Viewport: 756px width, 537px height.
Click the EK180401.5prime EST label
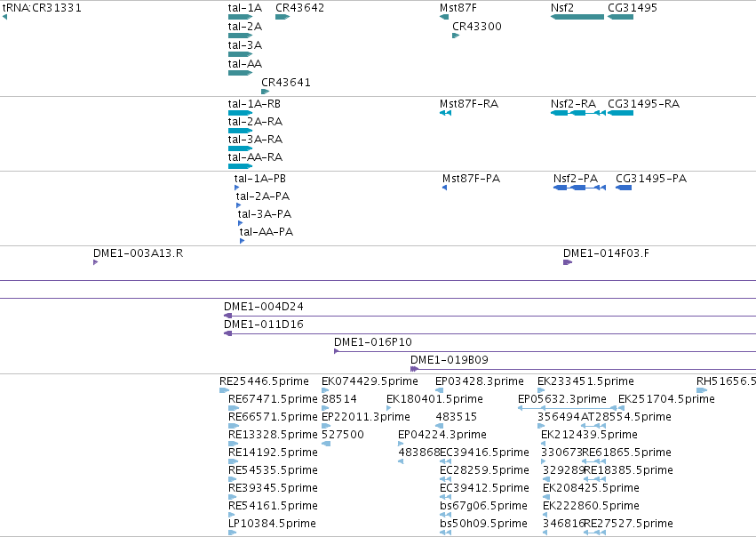click(x=434, y=399)
